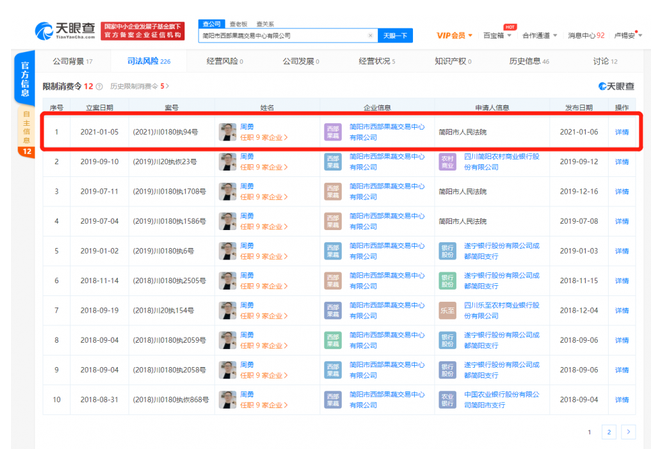Expand the 百宝箱 dropdown in header
This screenshot has height=466, width=661.
pyautogui.click(x=498, y=36)
